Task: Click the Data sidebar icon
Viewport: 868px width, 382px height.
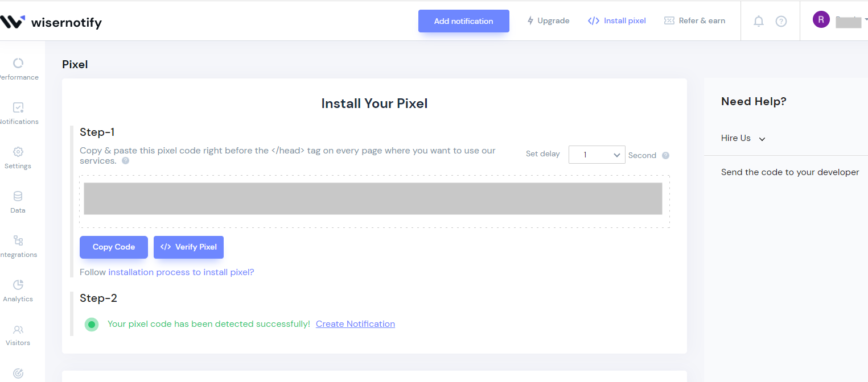Action: coord(18,201)
